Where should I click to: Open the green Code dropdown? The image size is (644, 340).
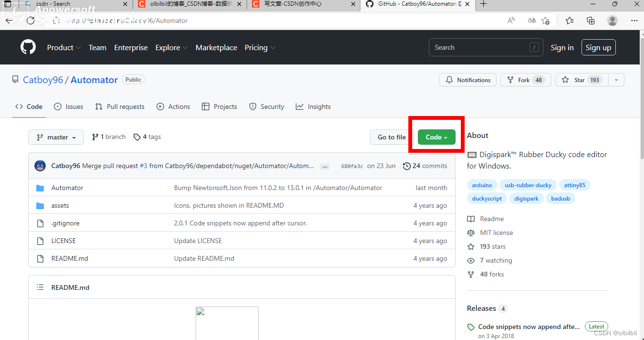coord(436,137)
